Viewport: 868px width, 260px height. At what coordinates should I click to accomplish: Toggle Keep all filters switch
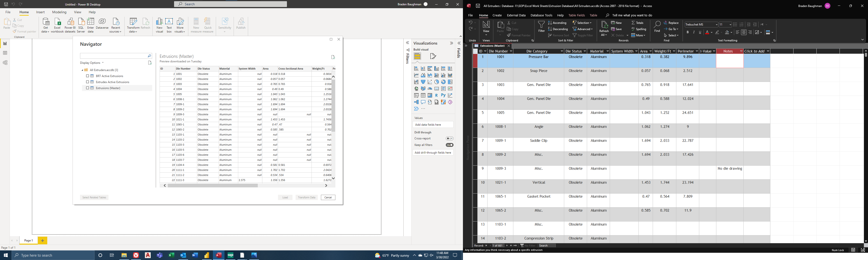[449, 145]
